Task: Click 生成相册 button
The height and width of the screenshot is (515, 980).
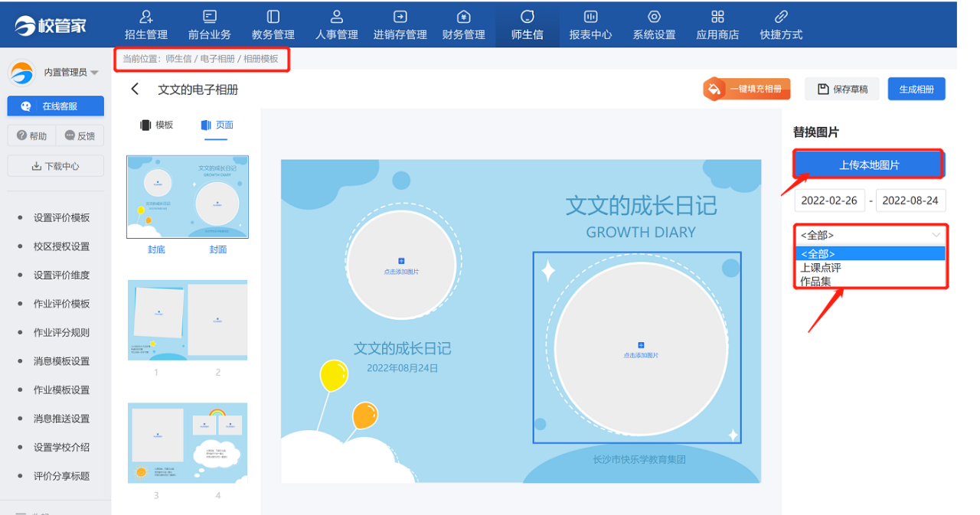Action: (x=916, y=89)
